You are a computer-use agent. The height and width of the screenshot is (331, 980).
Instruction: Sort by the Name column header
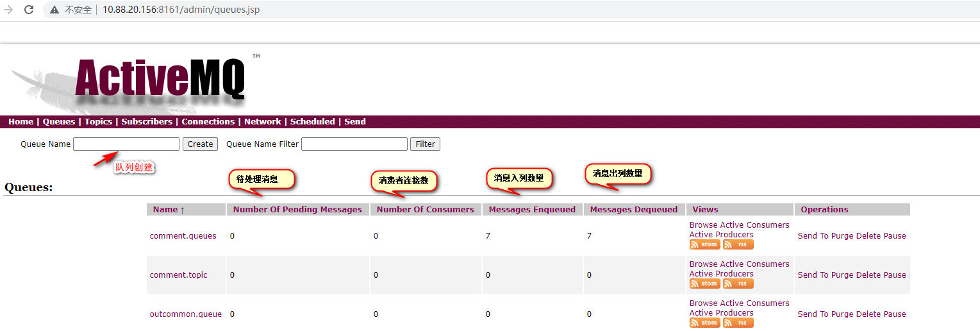click(x=169, y=210)
